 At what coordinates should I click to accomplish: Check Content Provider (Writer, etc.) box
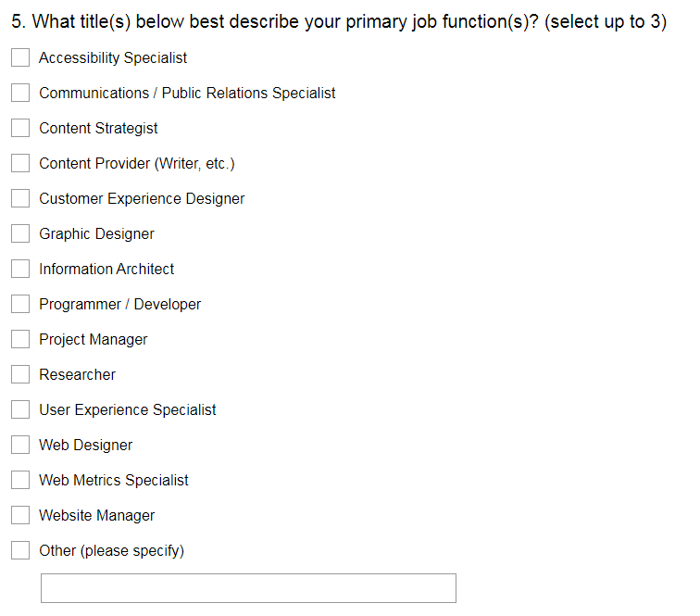[x=20, y=163]
